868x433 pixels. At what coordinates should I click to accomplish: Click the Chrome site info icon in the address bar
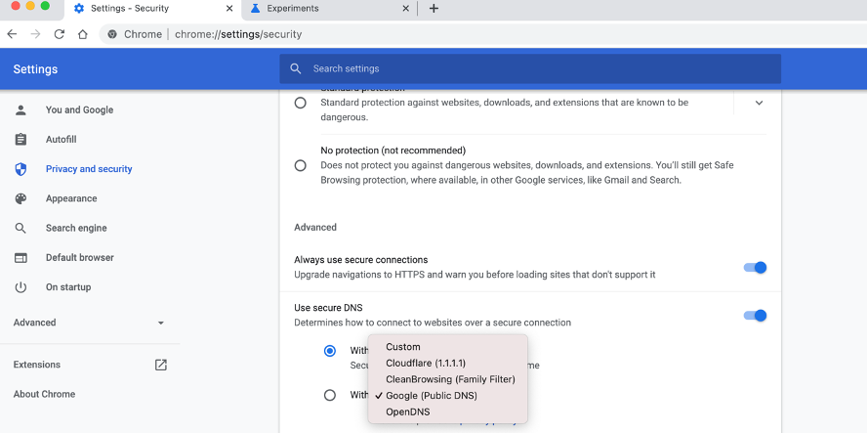coord(112,34)
